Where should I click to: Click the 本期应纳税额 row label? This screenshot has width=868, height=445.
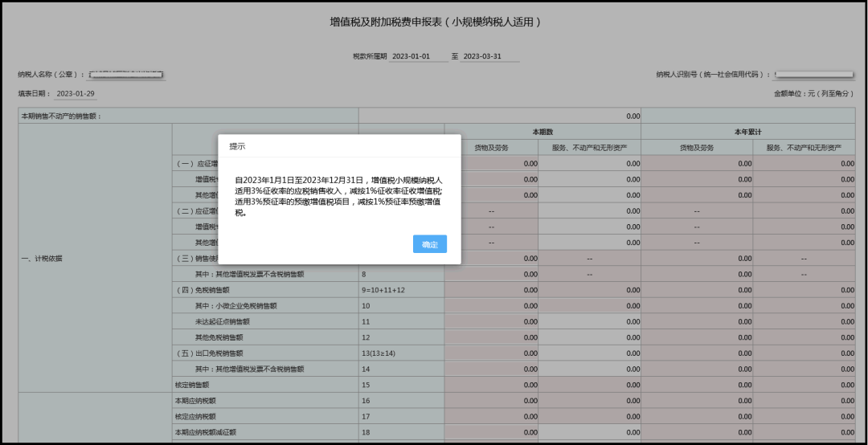[x=195, y=401]
